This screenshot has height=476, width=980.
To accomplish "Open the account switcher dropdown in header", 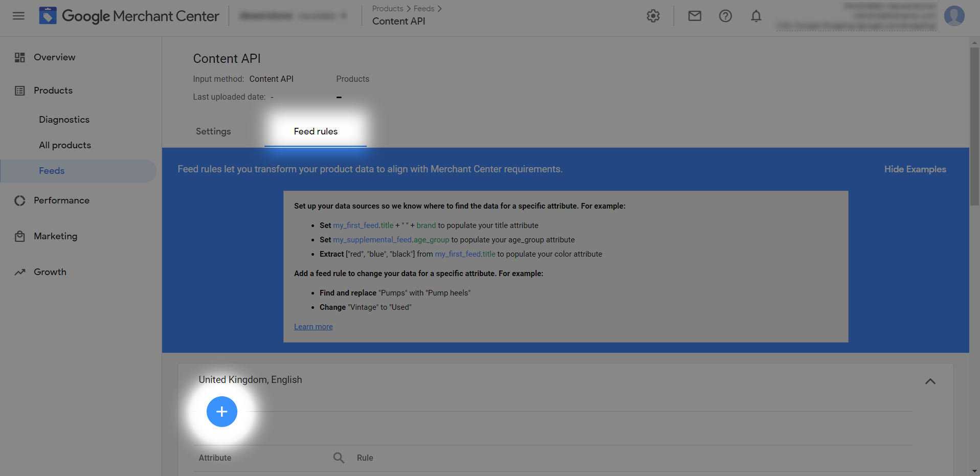I will pyautogui.click(x=294, y=16).
